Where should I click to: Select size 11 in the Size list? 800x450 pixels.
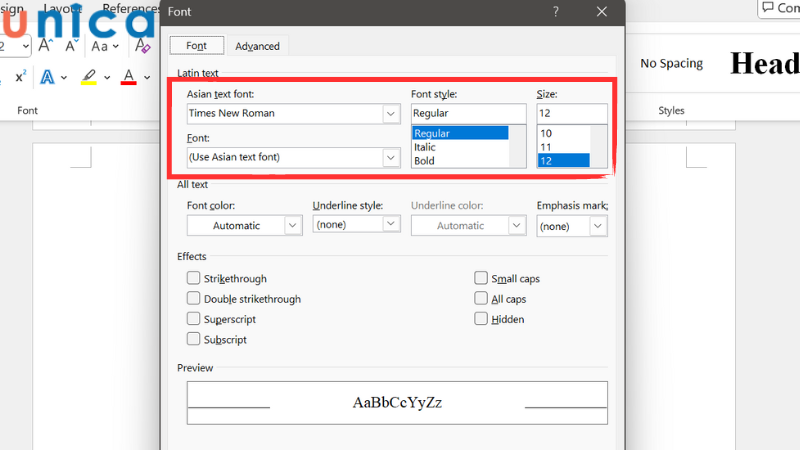(563, 147)
